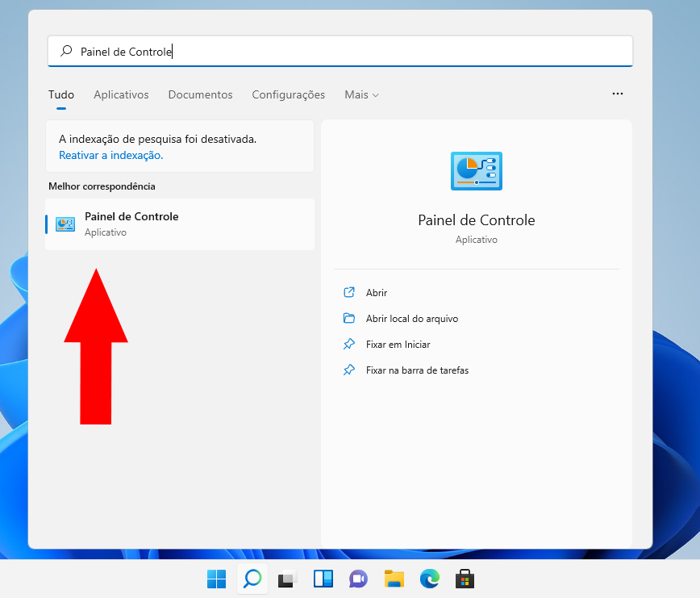Pin app with Fixar em Iniciar
700x598 pixels.
click(x=398, y=345)
